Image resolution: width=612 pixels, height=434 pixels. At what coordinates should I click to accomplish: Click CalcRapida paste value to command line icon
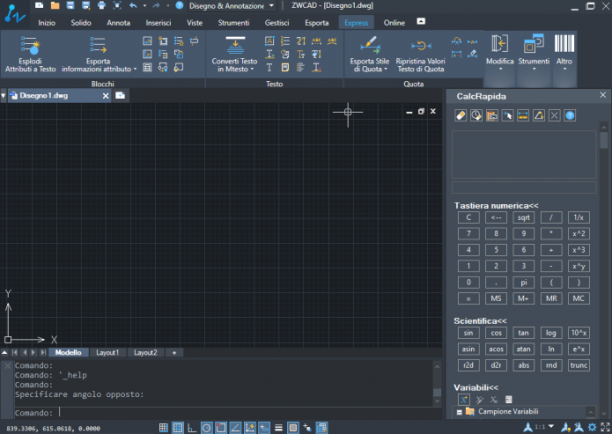492,116
